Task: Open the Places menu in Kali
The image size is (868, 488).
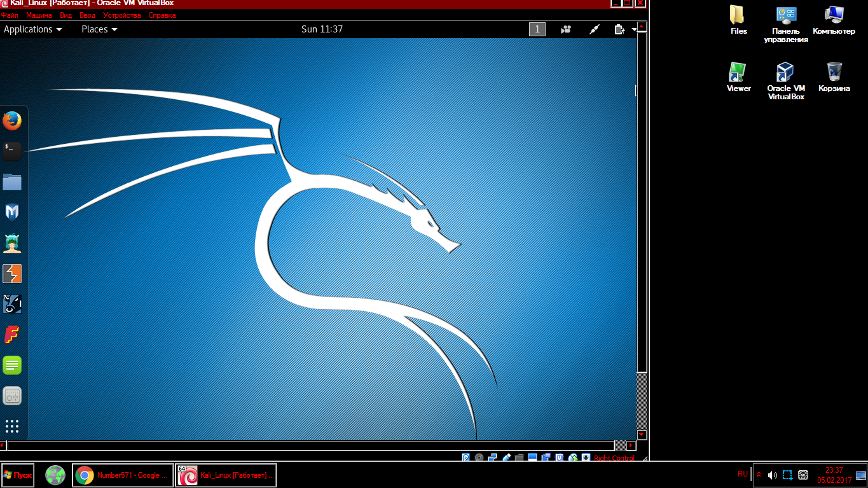Action: click(99, 29)
